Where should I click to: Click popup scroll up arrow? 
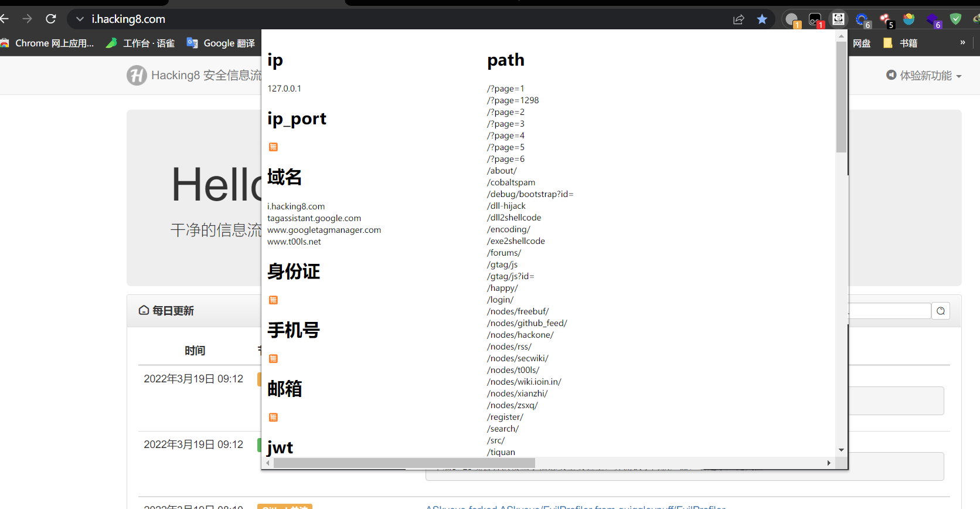841,36
